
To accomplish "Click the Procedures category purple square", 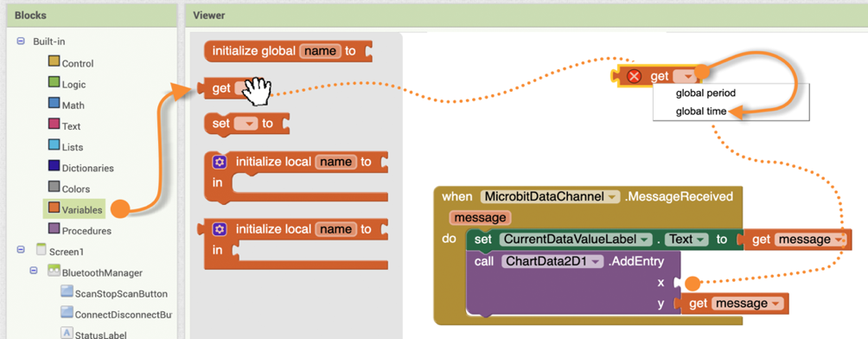I will point(54,228).
